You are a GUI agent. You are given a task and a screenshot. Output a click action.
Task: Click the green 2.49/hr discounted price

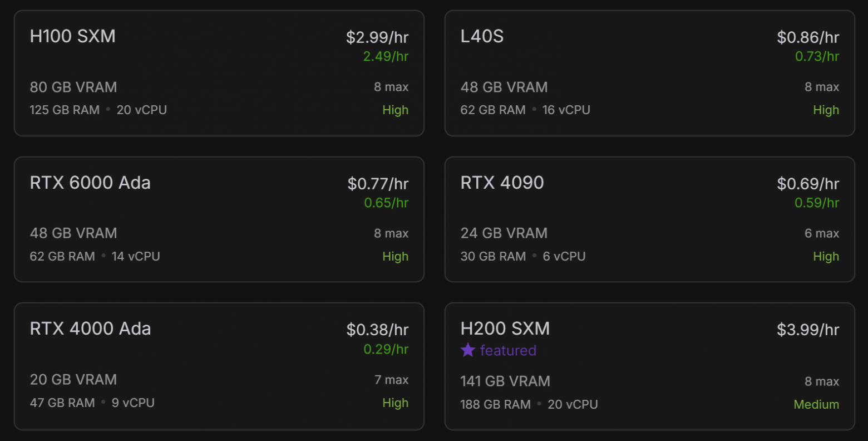(x=386, y=56)
